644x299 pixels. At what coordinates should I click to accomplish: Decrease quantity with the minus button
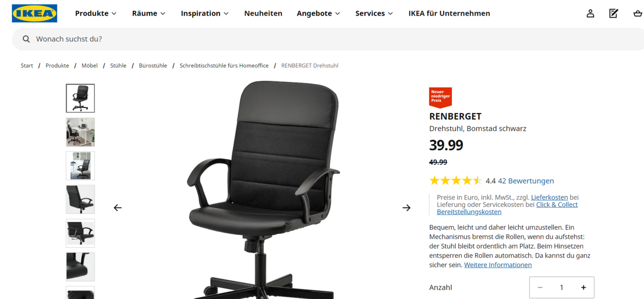coord(540,287)
